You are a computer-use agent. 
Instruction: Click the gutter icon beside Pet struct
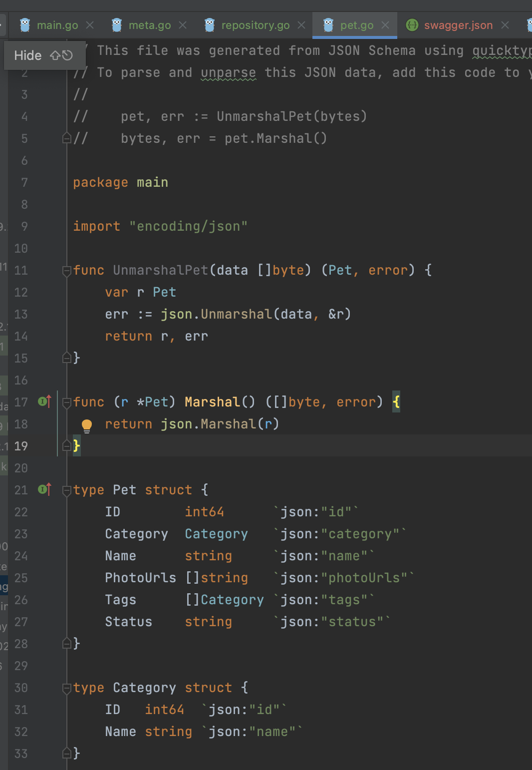pyautogui.click(x=44, y=489)
